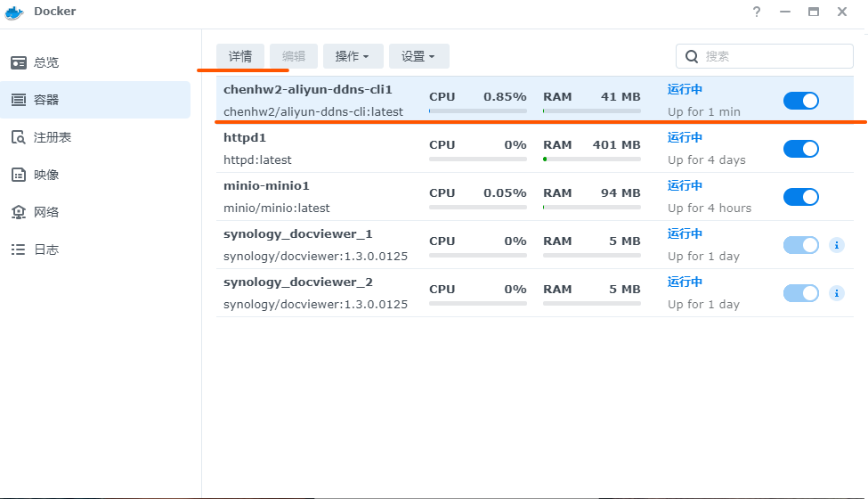The height and width of the screenshot is (499, 868).
Task: Click CPU usage bar of chenhw2-aliyun-ddns-cli1
Action: pyautogui.click(x=478, y=110)
